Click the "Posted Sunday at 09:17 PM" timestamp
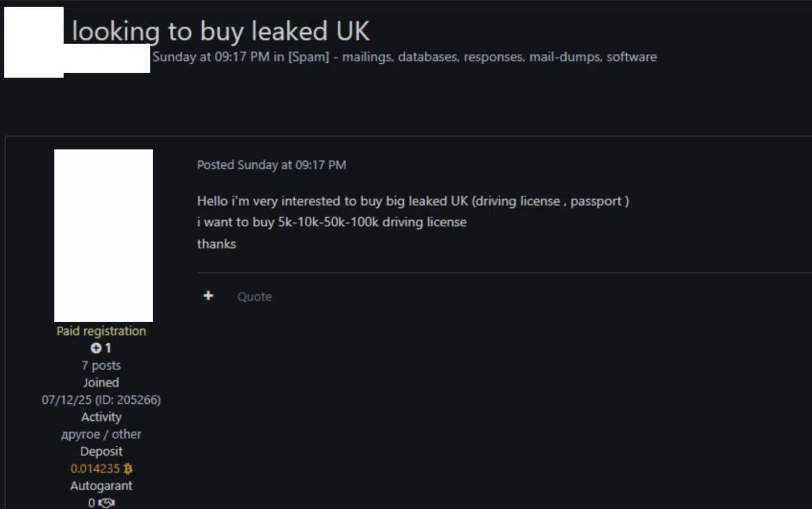Image resolution: width=812 pixels, height=509 pixels. pos(271,165)
